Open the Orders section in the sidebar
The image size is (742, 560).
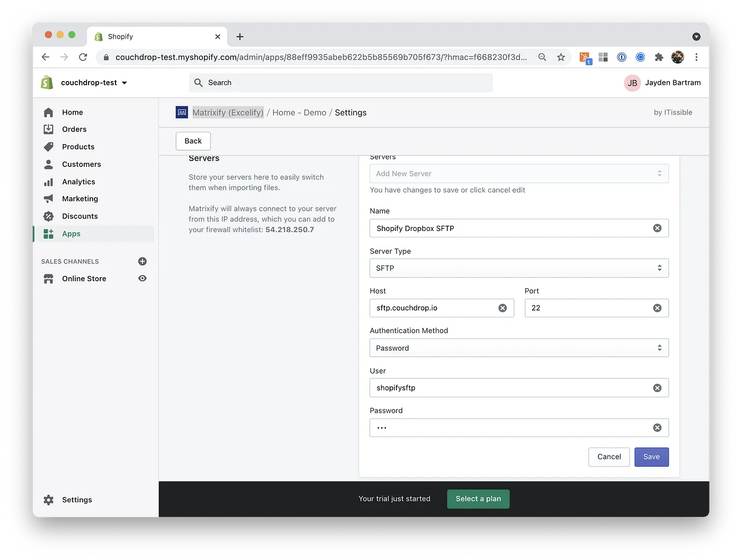[x=75, y=129]
